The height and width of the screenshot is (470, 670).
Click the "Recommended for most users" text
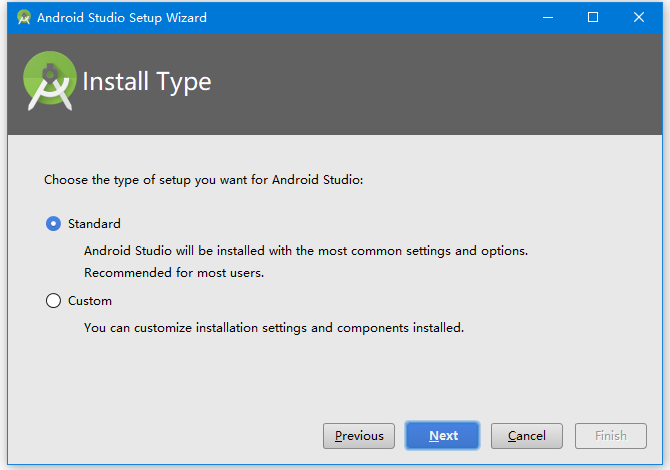point(174,273)
